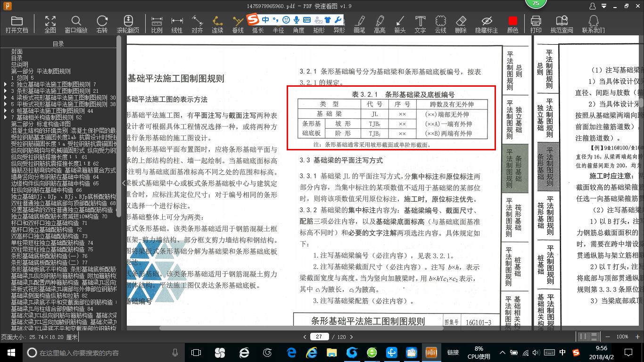Open the Windows notification center
This screenshot has height=362, width=644.
click(x=627, y=352)
